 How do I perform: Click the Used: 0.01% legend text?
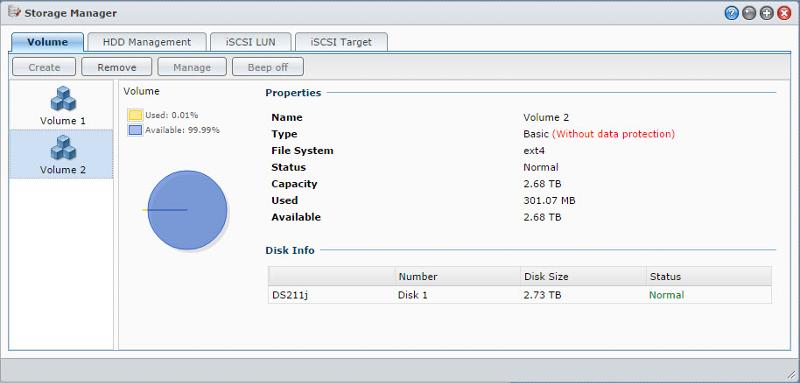[171, 115]
